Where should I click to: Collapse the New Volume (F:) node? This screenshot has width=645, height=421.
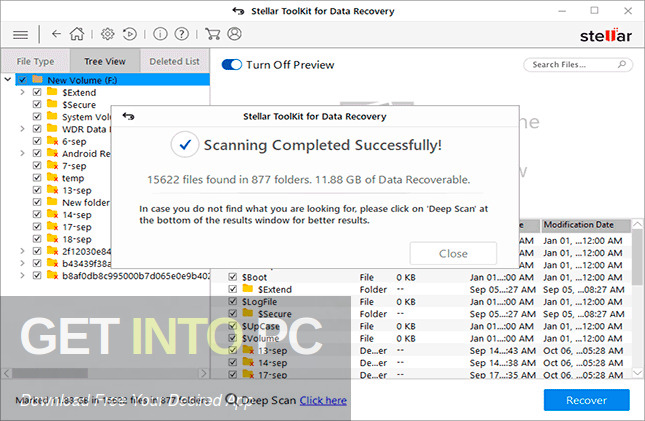pyautogui.click(x=8, y=79)
